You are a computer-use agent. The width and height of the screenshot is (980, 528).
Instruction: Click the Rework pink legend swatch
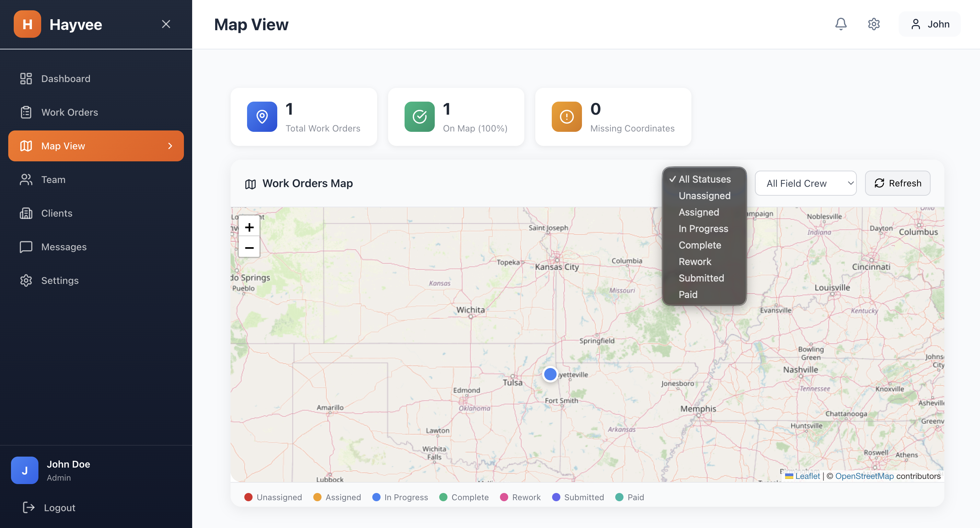click(x=504, y=497)
